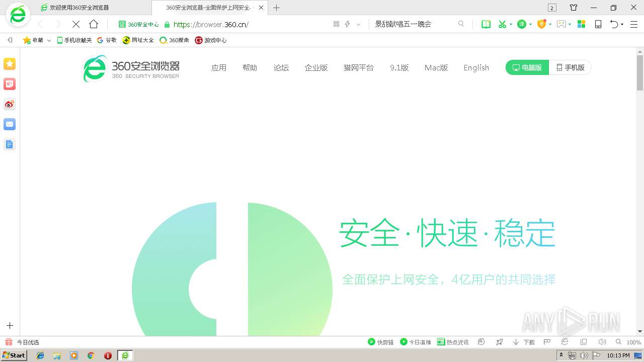
Task: Open the 应用 menu on the page
Action: (x=219, y=68)
